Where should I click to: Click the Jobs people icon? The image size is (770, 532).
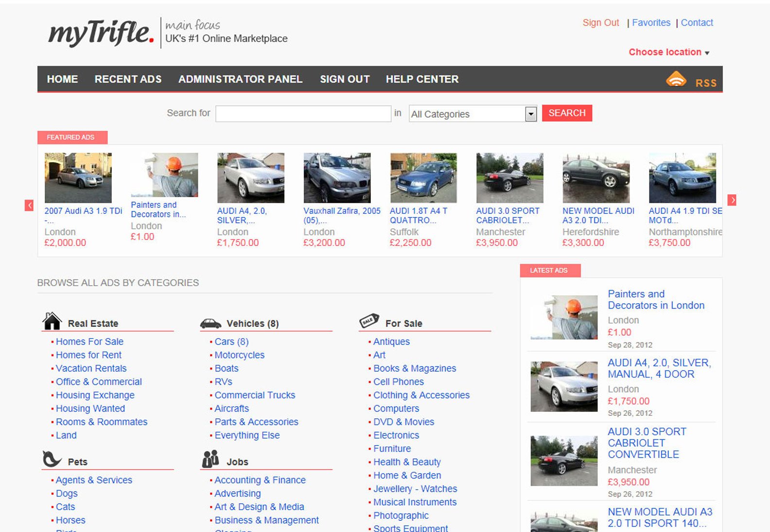point(210,459)
